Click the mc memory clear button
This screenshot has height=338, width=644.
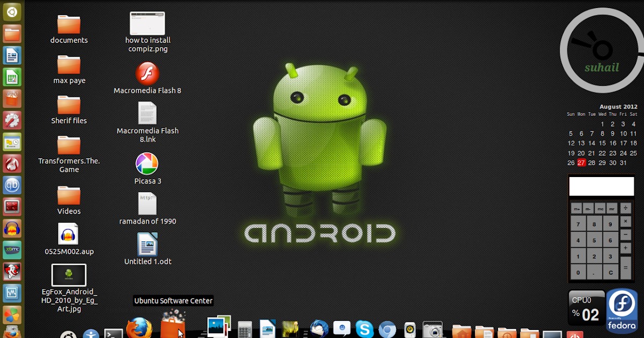tap(600, 208)
